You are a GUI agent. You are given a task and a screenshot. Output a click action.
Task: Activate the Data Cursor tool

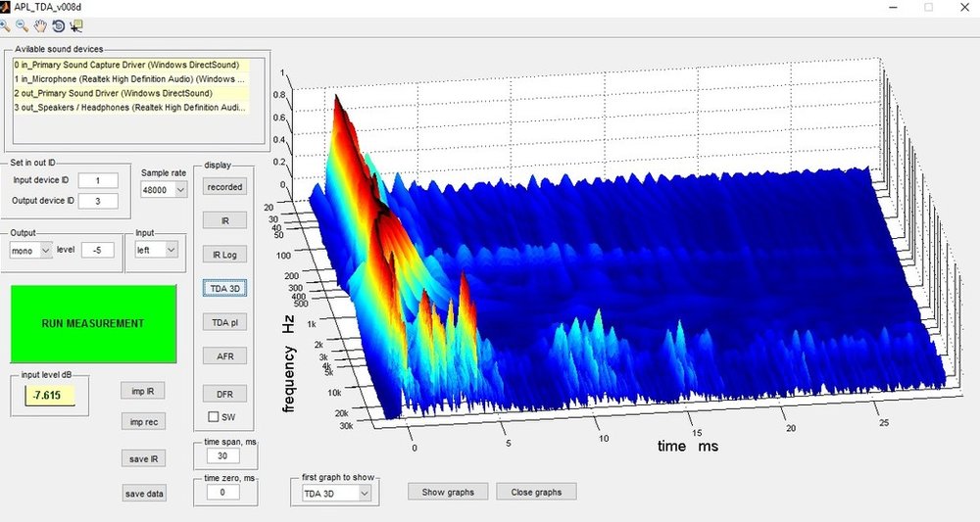(x=76, y=25)
